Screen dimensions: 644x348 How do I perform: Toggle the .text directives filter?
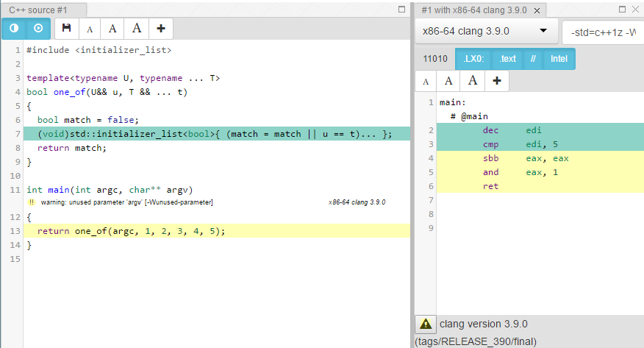pos(507,59)
